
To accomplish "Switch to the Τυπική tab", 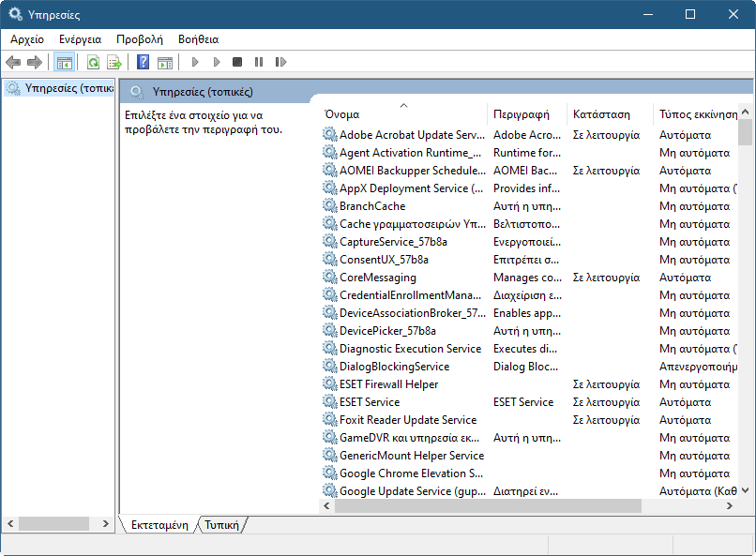I will click(x=221, y=525).
